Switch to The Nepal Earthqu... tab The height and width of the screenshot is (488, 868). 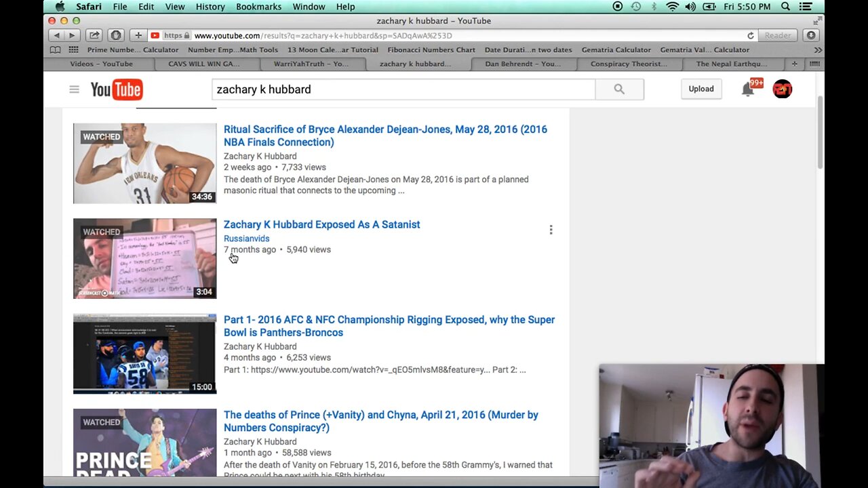[732, 64]
